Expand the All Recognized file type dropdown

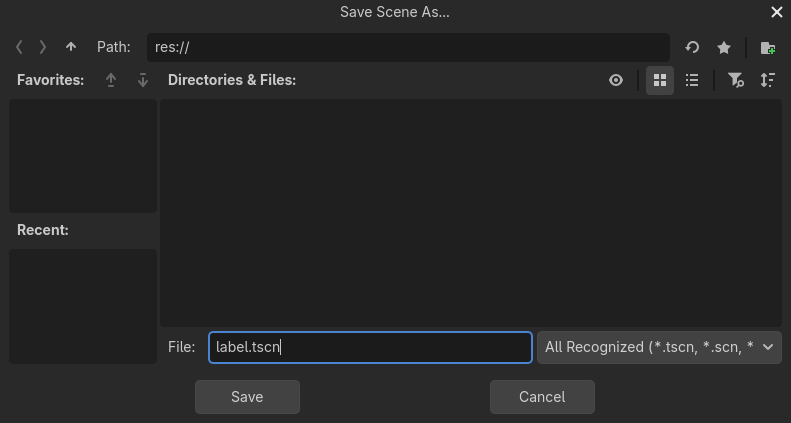pyautogui.click(x=659, y=347)
